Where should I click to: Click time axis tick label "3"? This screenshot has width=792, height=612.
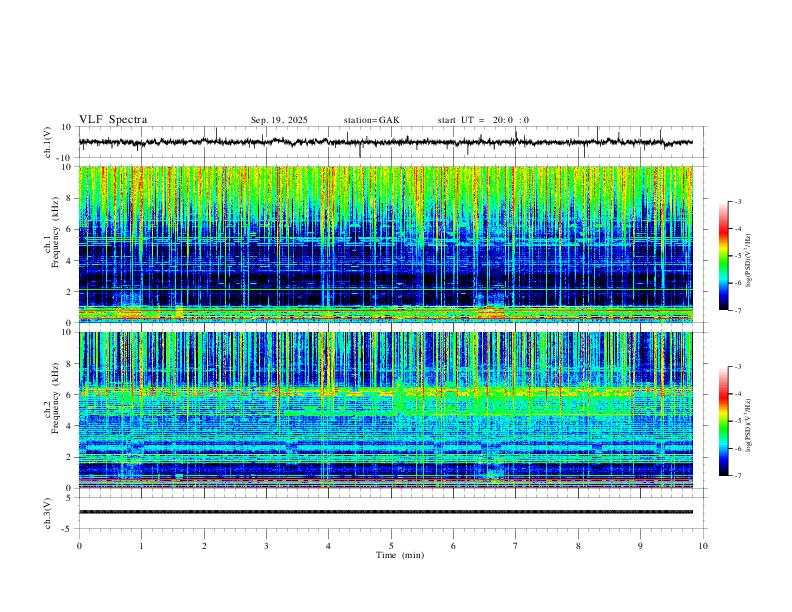(266, 546)
